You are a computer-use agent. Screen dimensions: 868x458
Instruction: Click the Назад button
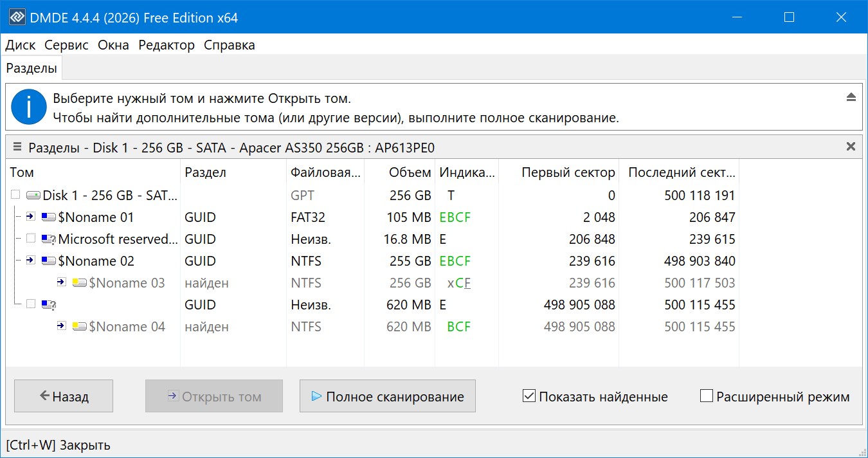coord(63,396)
